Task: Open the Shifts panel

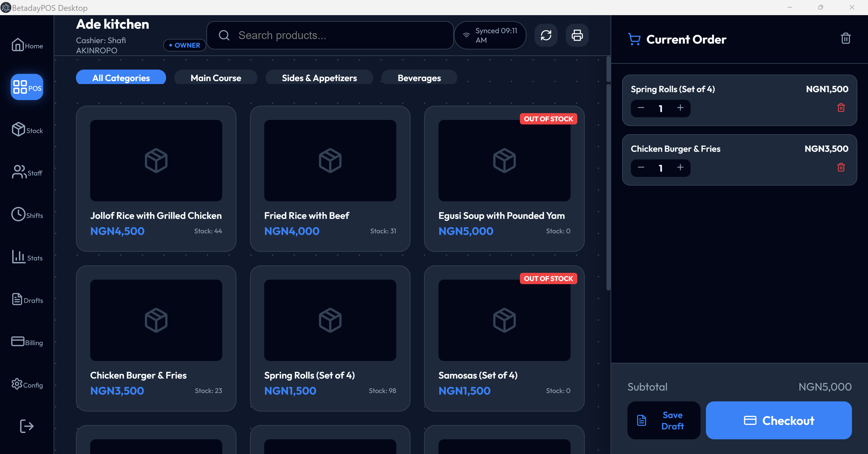Action: (x=27, y=215)
